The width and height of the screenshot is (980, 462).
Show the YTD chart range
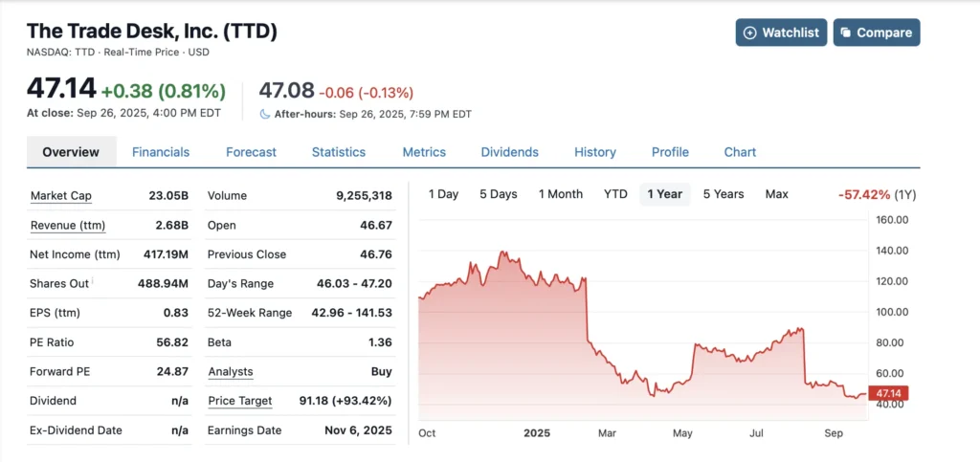[615, 194]
